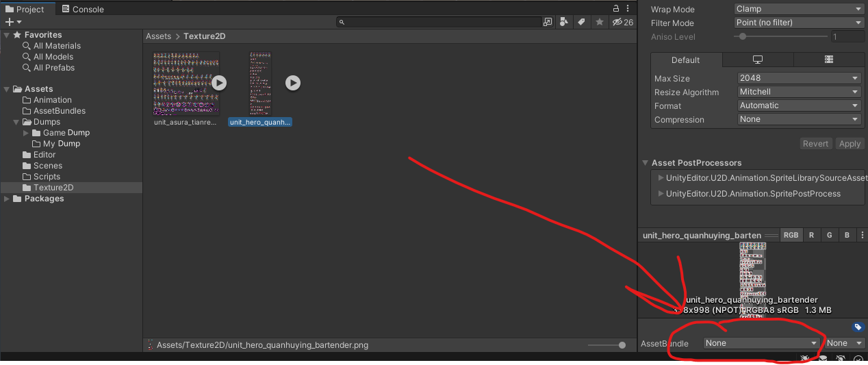The width and height of the screenshot is (868, 365).
Task: Collapse the Assets folder tree
Action: pyautogui.click(x=6, y=89)
